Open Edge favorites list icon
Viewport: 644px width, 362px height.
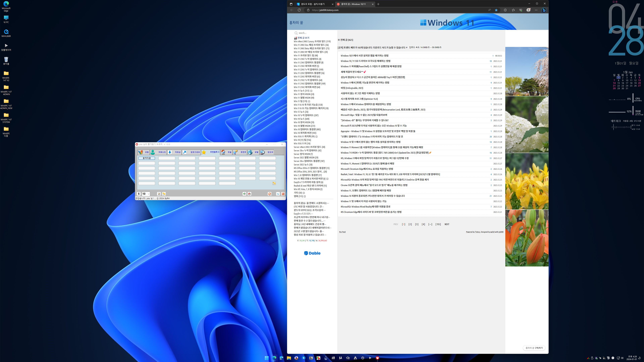pos(513,10)
